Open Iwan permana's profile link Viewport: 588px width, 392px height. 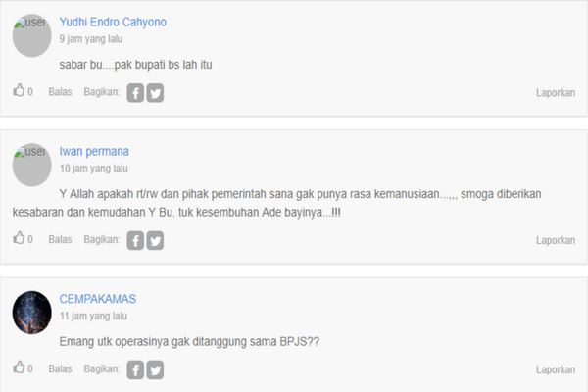pyautogui.click(x=94, y=151)
